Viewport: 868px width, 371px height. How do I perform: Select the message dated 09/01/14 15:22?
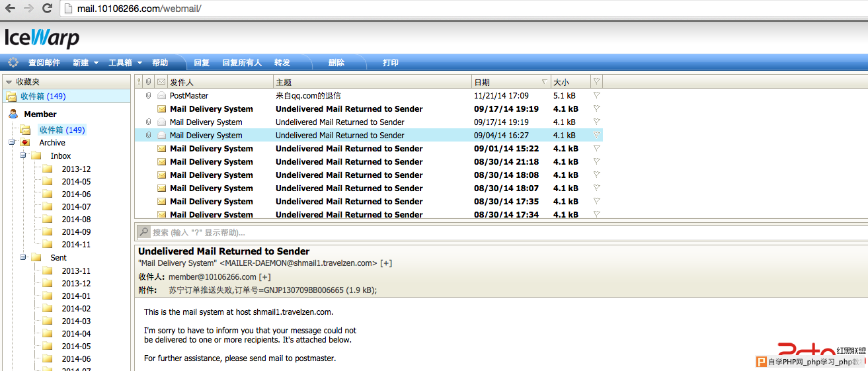click(x=369, y=149)
